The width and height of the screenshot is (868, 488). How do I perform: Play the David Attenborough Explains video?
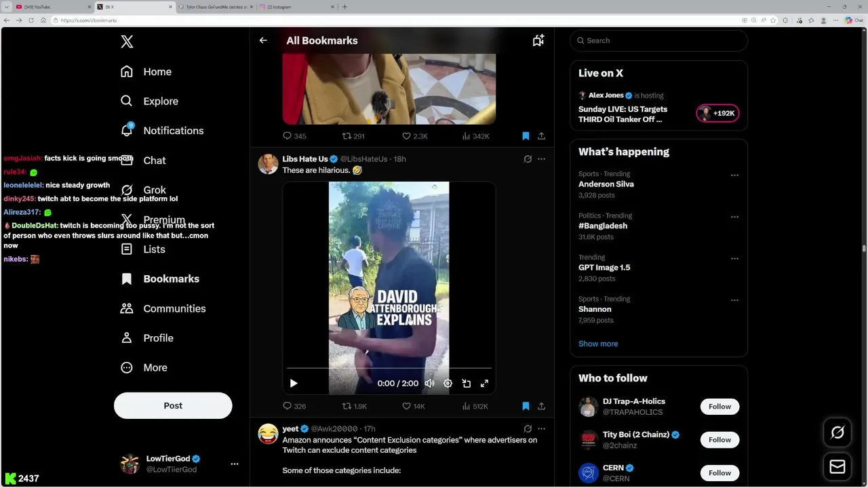click(x=294, y=384)
